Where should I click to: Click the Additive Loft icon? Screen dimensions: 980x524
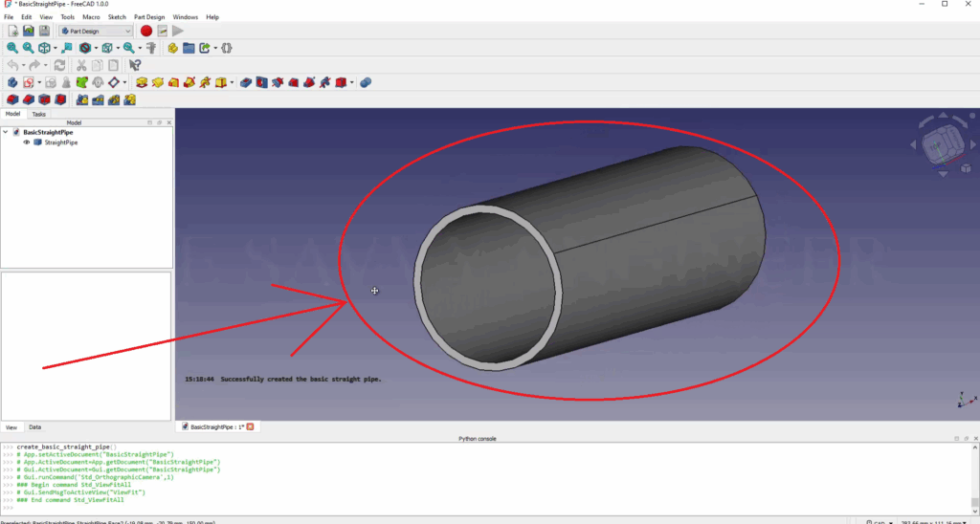click(174, 82)
